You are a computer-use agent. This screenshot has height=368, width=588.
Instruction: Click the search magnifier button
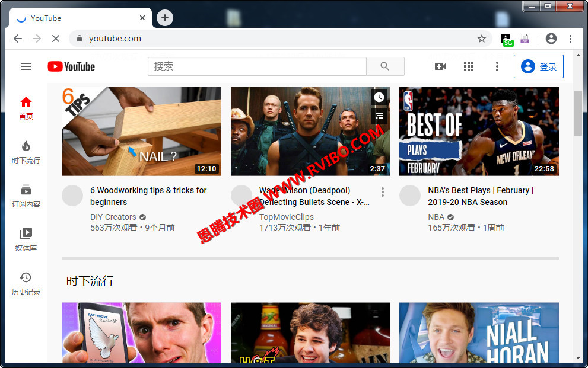pos(384,66)
